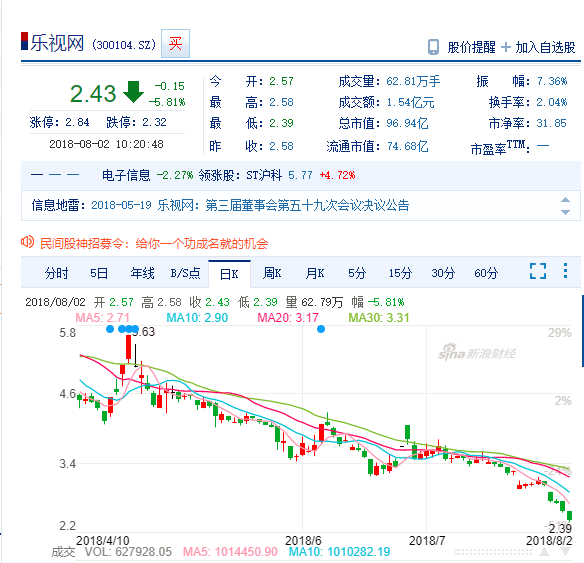Click the 跌停 limit-down value 2.32
This screenshot has height=563, width=584.
click(x=154, y=122)
